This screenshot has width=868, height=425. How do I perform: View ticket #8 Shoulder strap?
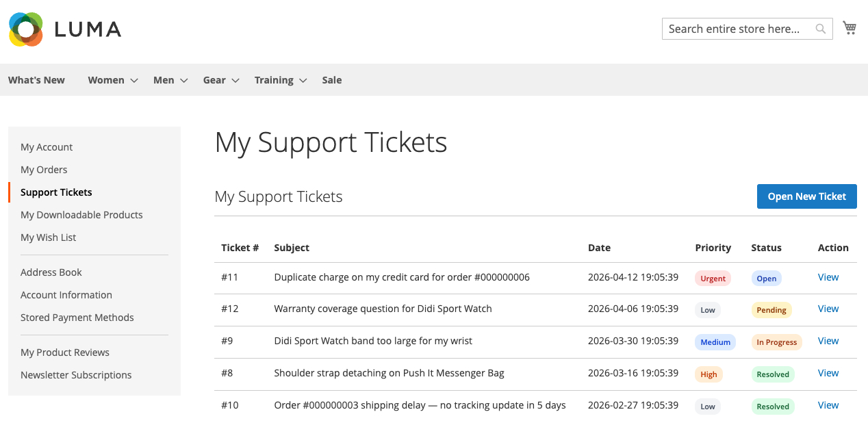tap(828, 373)
